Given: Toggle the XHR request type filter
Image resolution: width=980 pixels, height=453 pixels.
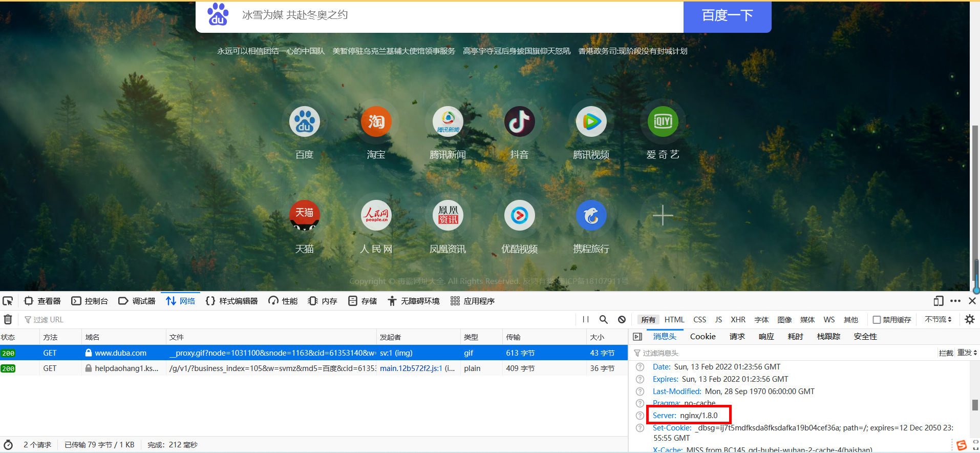Looking at the screenshot, I should point(738,320).
